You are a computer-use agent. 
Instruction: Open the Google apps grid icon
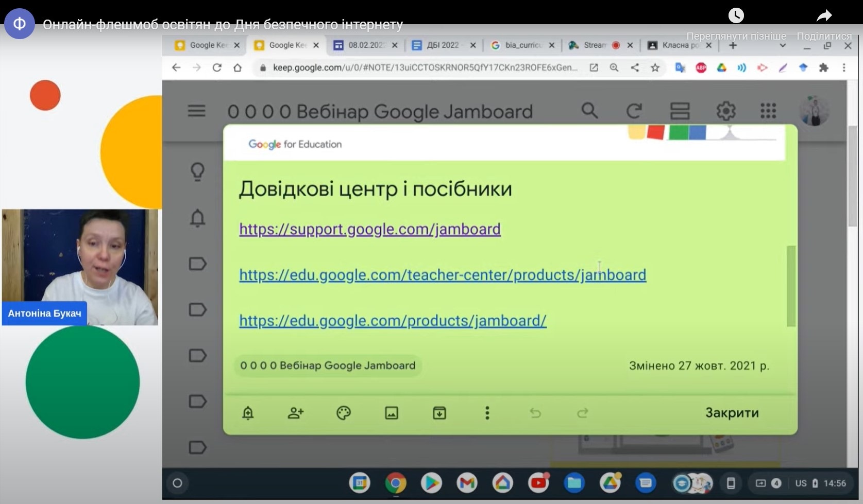(x=768, y=111)
